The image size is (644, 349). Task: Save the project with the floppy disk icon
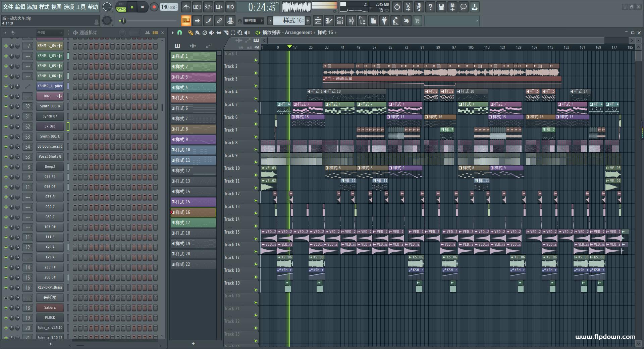pos(441,7)
